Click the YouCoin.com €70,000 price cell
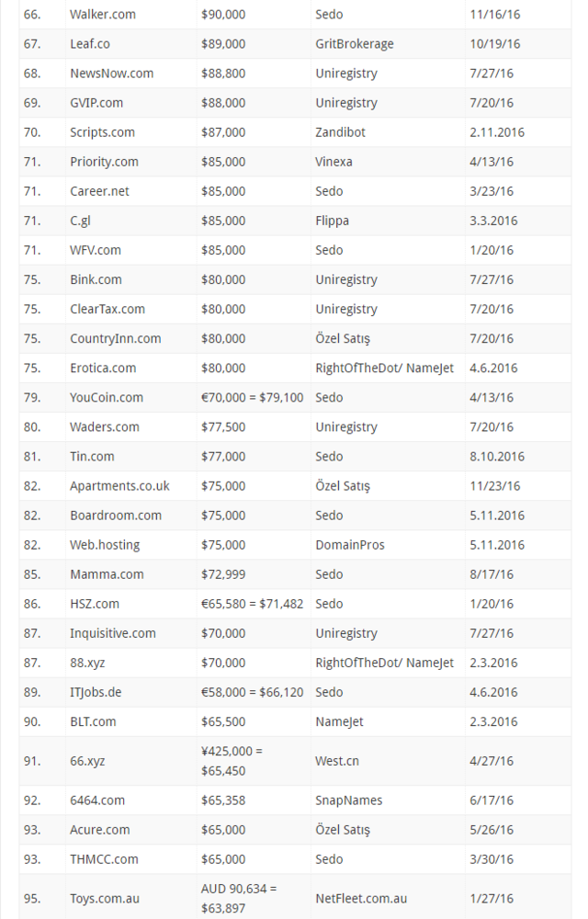The height and width of the screenshot is (919, 588). pyautogui.click(x=252, y=397)
